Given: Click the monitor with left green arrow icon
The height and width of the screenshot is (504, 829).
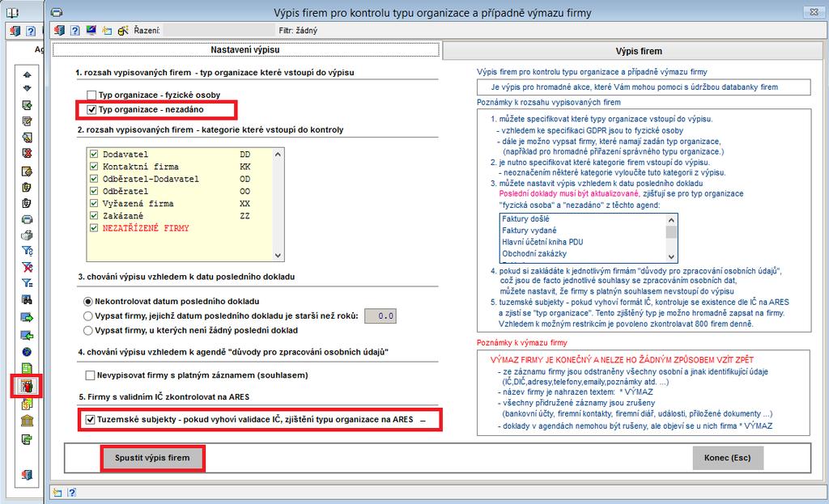Looking at the screenshot, I should click(27, 335).
